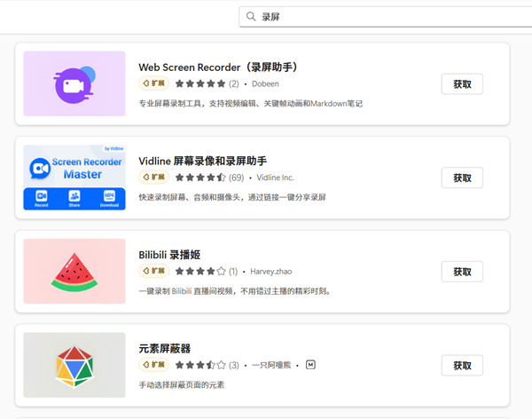Get the Web Screen Recorder extension
Viewport: 532px width, 419px height.
(462, 84)
